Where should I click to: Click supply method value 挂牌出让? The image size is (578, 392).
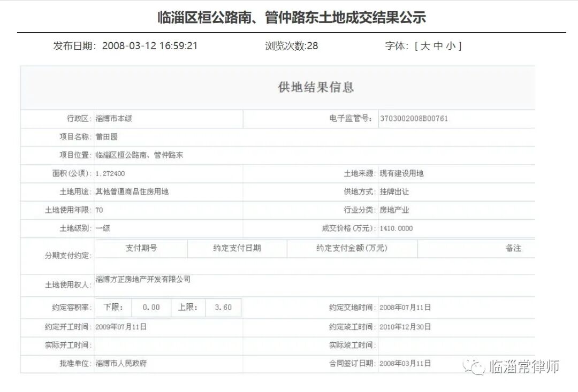[394, 191]
